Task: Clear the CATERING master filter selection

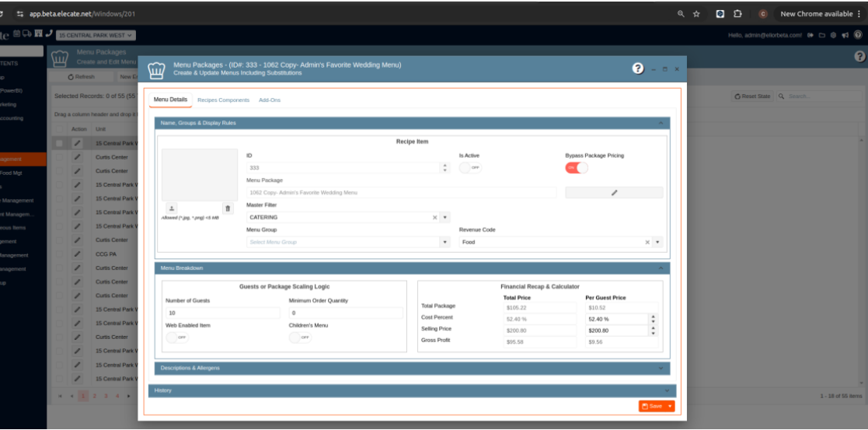Action: pos(434,217)
